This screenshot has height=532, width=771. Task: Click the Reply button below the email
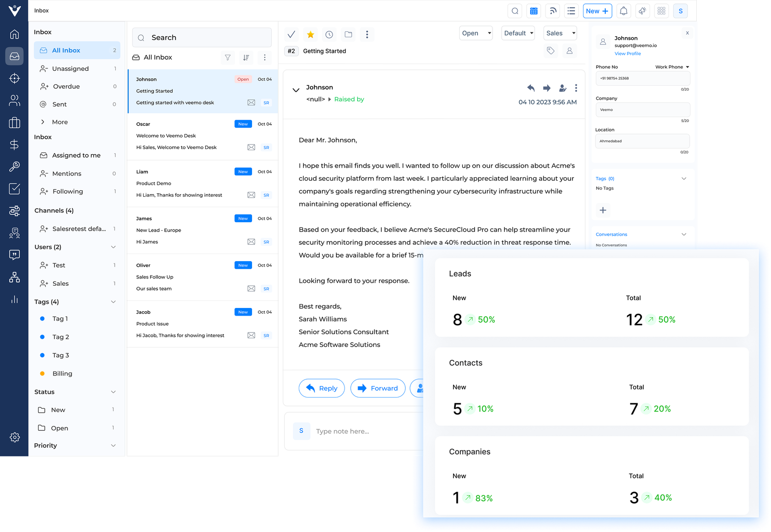coord(321,388)
